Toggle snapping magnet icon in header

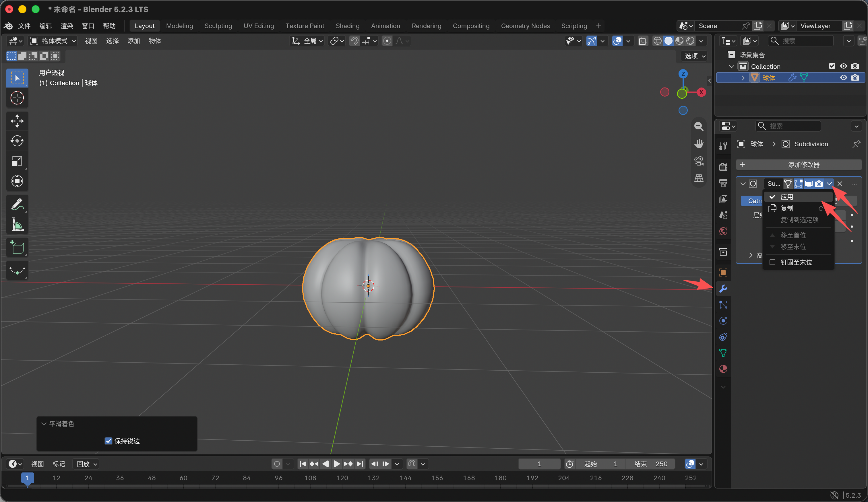click(354, 41)
